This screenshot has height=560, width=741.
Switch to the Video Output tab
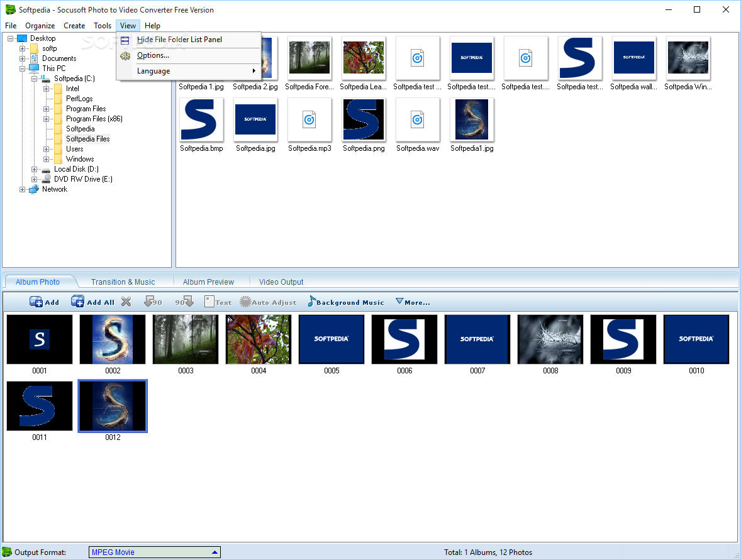(x=281, y=282)
